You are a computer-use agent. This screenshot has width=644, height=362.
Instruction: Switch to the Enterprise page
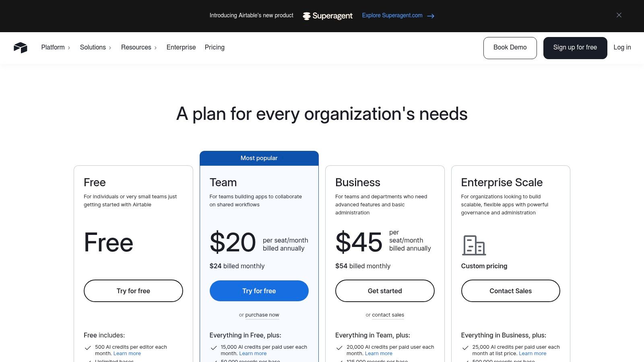pos(181,47)
